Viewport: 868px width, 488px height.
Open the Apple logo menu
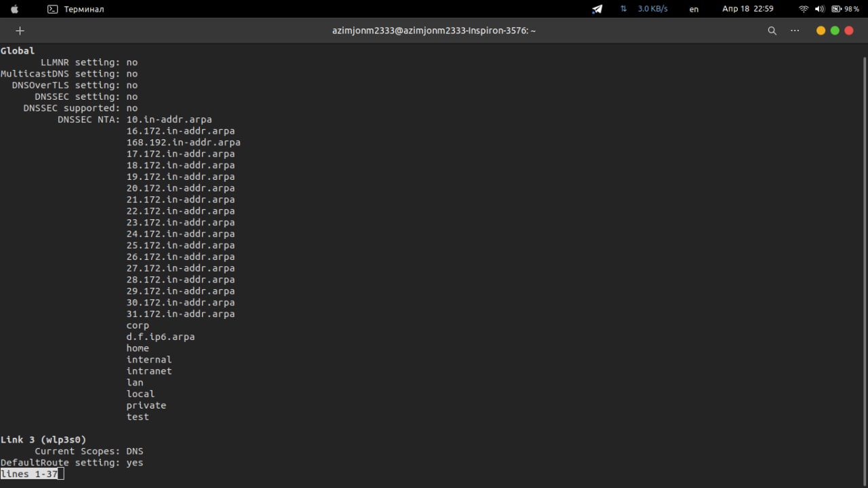click(14, 9)
